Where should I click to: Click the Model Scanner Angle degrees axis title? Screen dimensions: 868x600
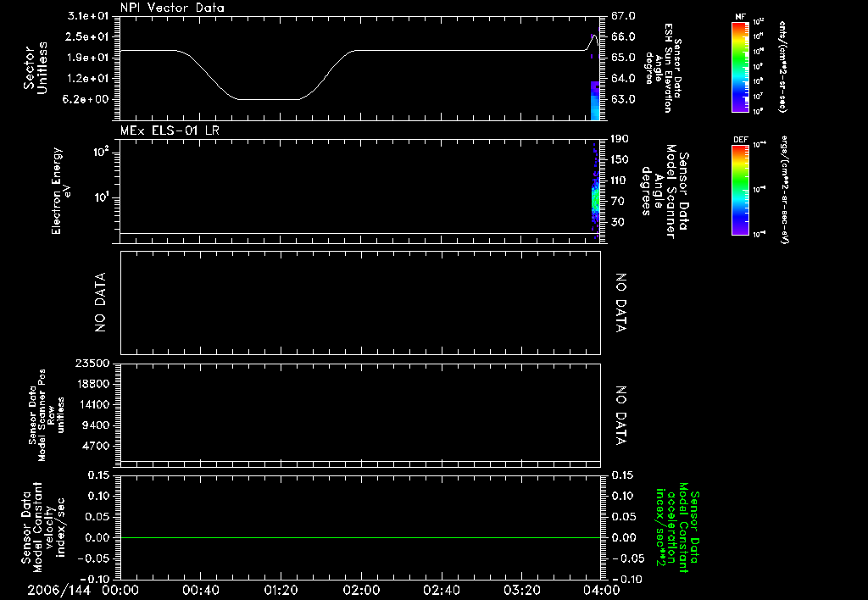point(665,192)
